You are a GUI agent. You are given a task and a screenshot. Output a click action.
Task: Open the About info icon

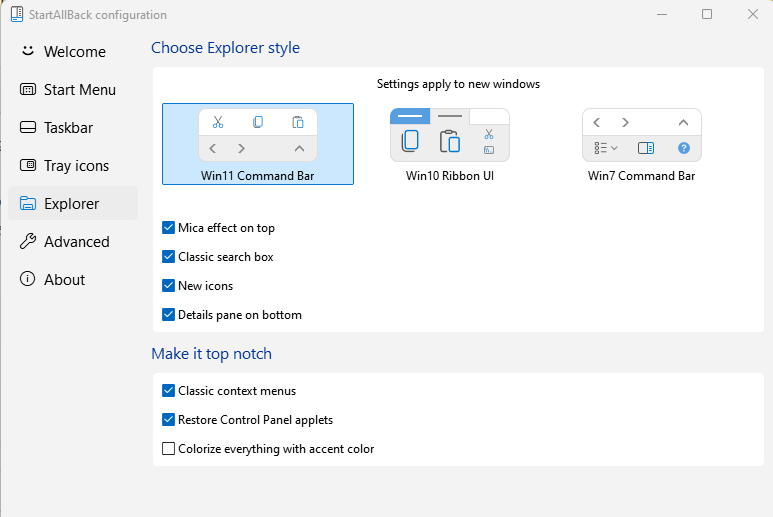tap(28, 279)
